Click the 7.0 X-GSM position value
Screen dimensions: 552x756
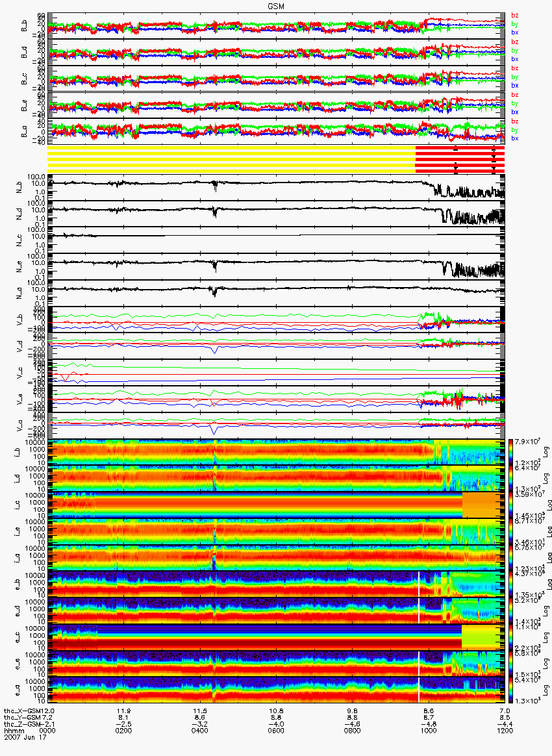tap(505, 711)
